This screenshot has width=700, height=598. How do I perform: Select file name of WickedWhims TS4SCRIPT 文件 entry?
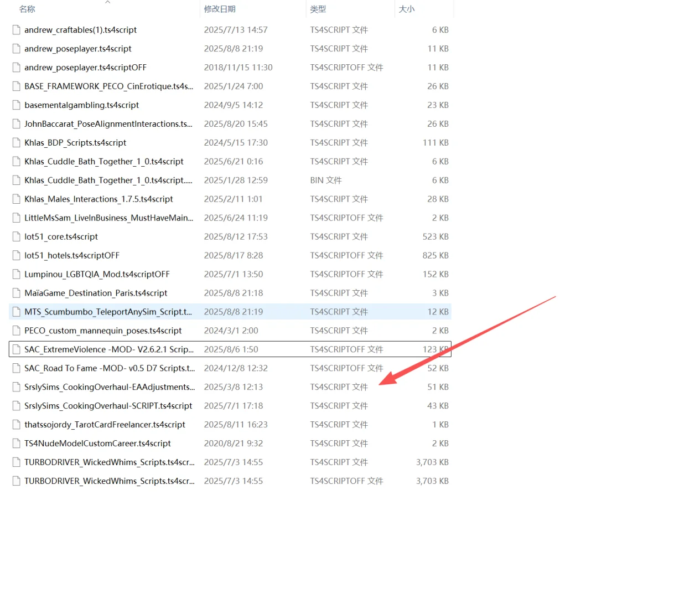[x=110, y=463]
